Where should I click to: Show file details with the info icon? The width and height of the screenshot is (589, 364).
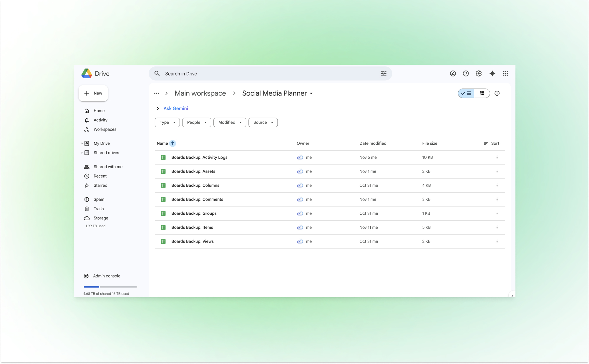pyautogui.click(x=497, y=93)
